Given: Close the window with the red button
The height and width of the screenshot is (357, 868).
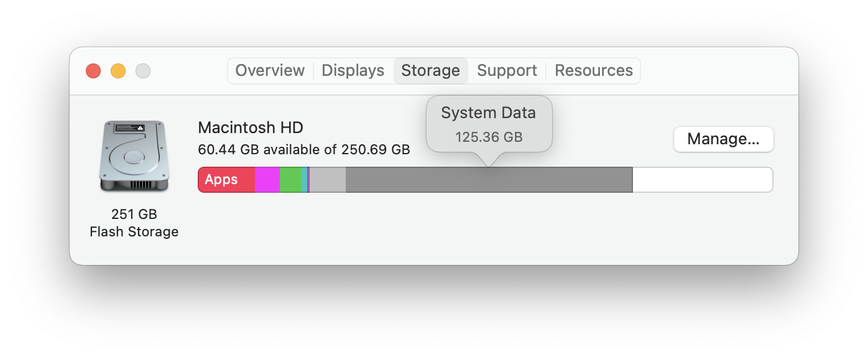Looking at the screenshot, I should coord(93,71).
